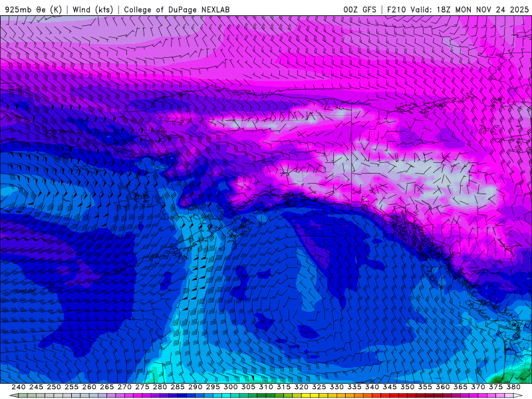Select the 380 value on the color scale
This screenshot has height=399, width=532.
click(x=513, y=387)
